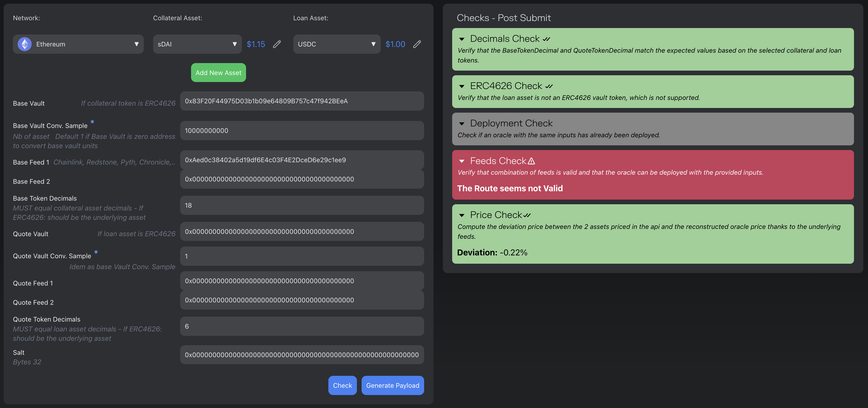This screenshot has height=408, width=868.
Task: Click the Generate Payload button
Action: click(x=392, y=385)
